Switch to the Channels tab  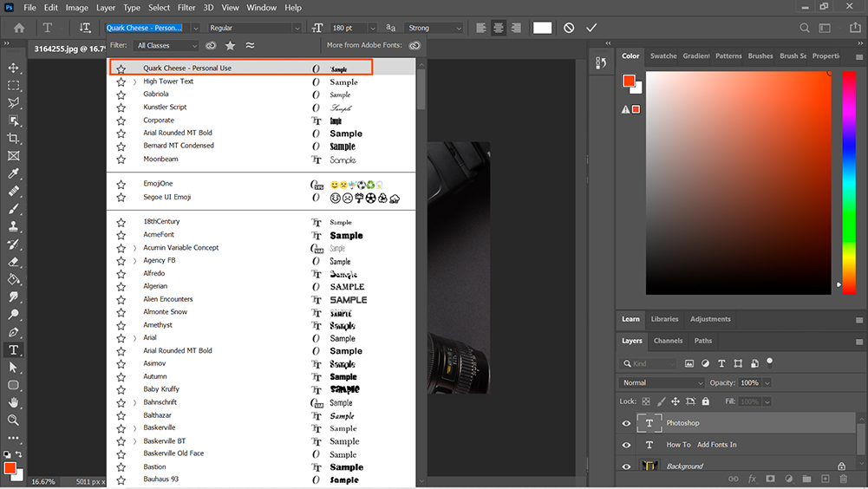point(668,341)
